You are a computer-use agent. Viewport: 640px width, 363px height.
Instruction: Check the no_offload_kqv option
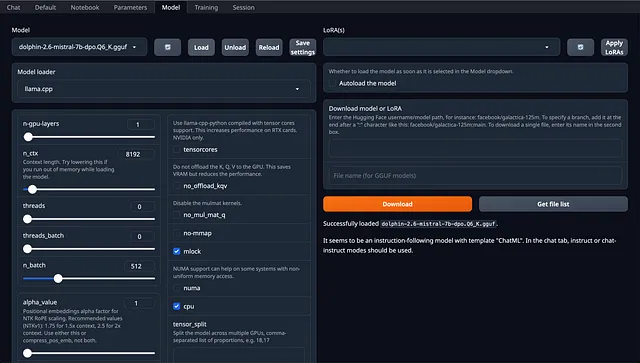point(177,186)
